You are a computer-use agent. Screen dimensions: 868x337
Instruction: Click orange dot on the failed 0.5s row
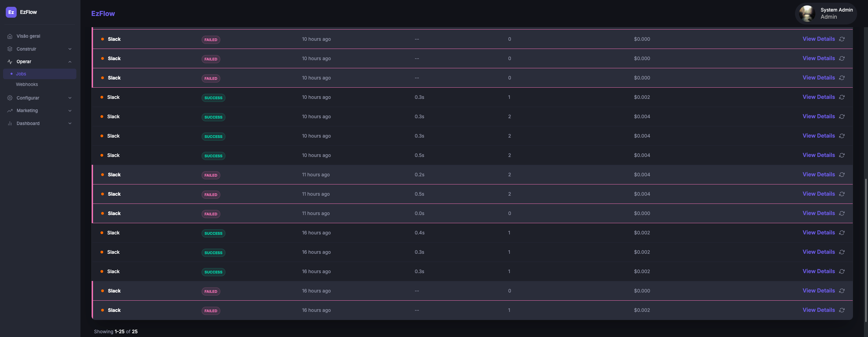pyautogui.click(x=103, y=194)
